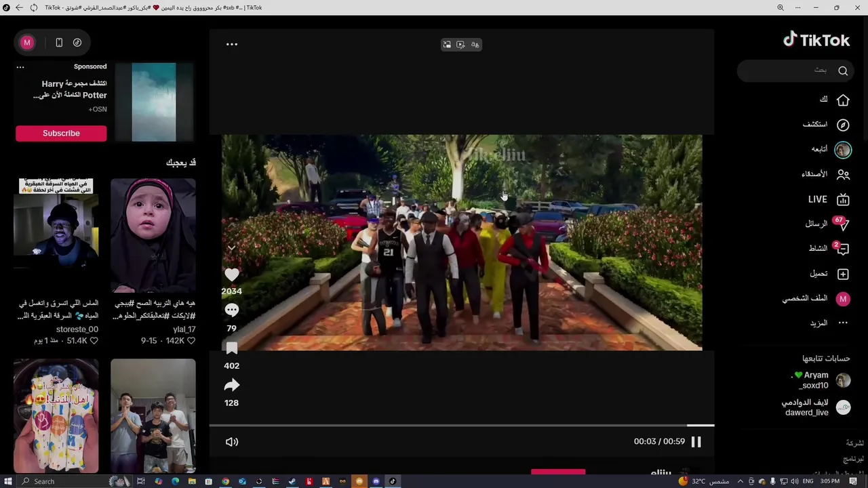Open the colorful candy packets video thumbnail

pos(56,415)
